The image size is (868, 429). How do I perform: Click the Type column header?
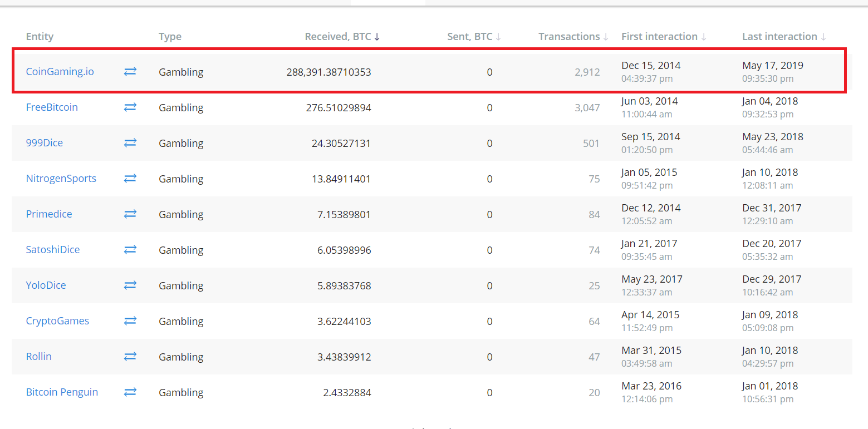pyautogui.click(x=170, y=37)
